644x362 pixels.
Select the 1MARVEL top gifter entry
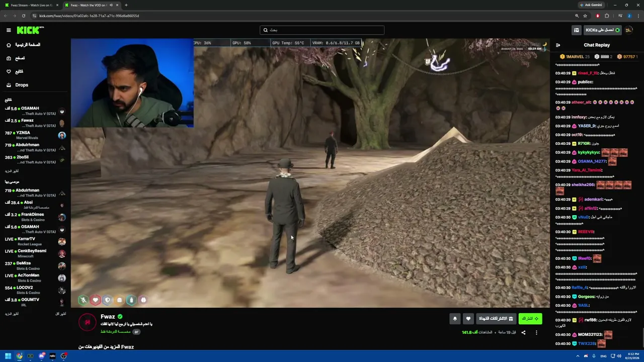coord(574,57)
